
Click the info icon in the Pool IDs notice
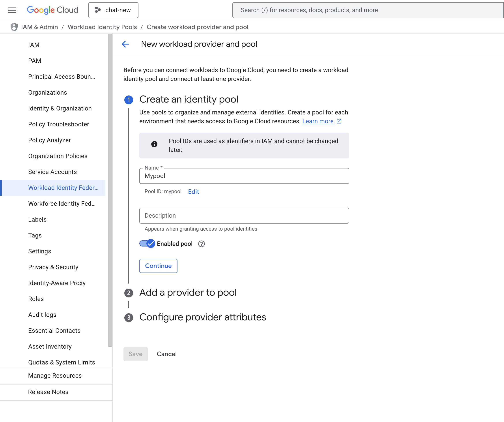pos(154,144)
